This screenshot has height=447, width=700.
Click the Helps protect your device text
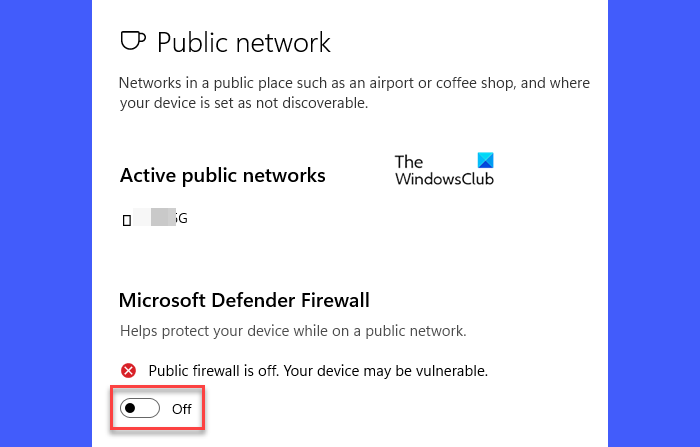(293, 330)
